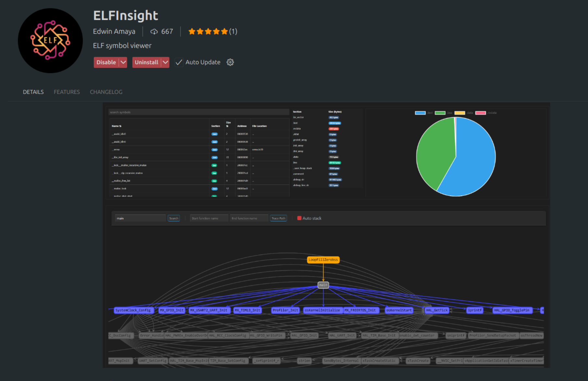
Task: Click the HAL_TIM_Base_Init node
Action: [x=379, y=336]
